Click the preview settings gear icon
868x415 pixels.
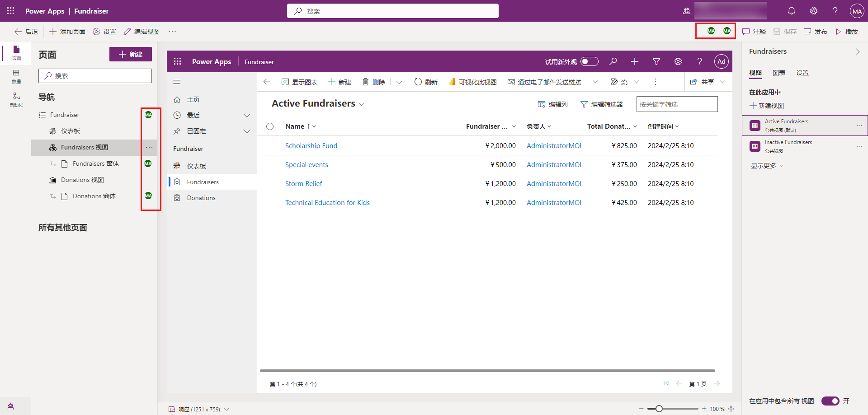(x=678, y=61)
